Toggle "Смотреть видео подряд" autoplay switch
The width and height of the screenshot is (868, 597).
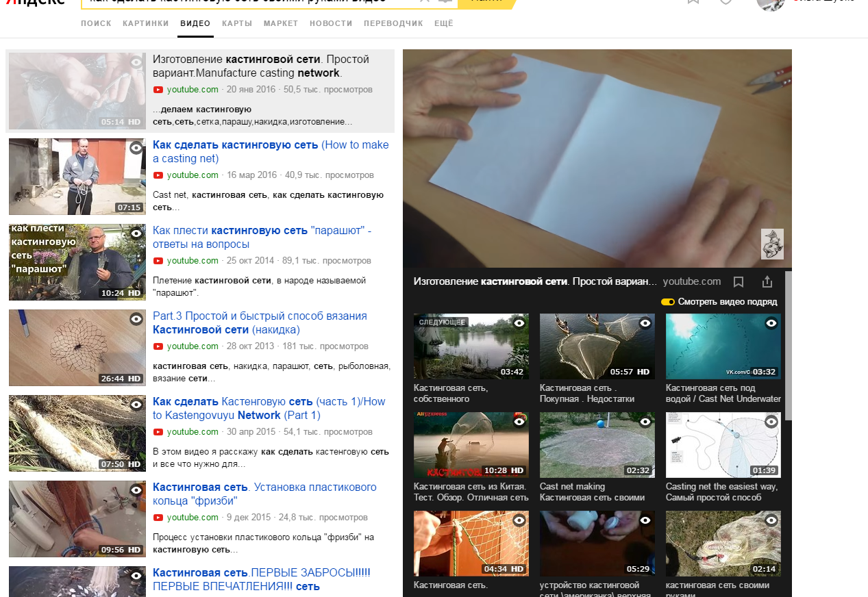click(x=668, y=302)
